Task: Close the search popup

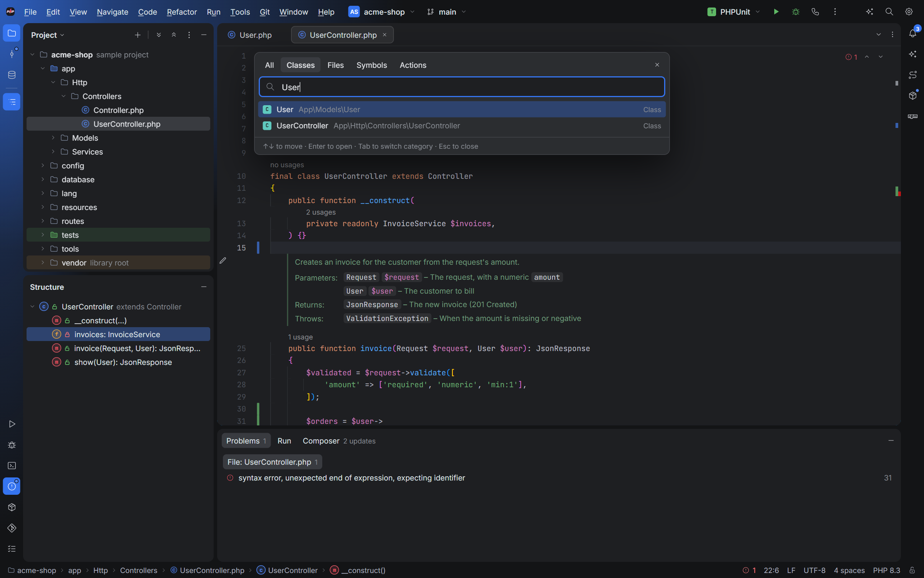Action: pos(657,65)
